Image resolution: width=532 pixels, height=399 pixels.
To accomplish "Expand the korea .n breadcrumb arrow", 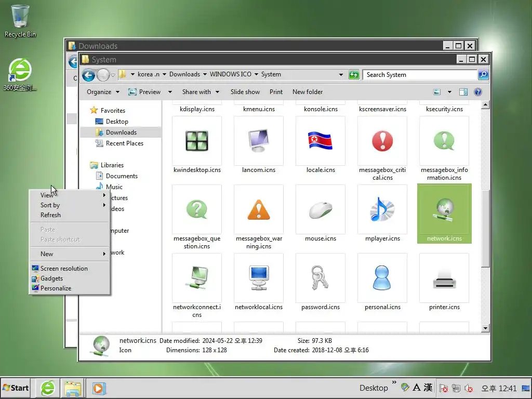I will tap(164, 74).
